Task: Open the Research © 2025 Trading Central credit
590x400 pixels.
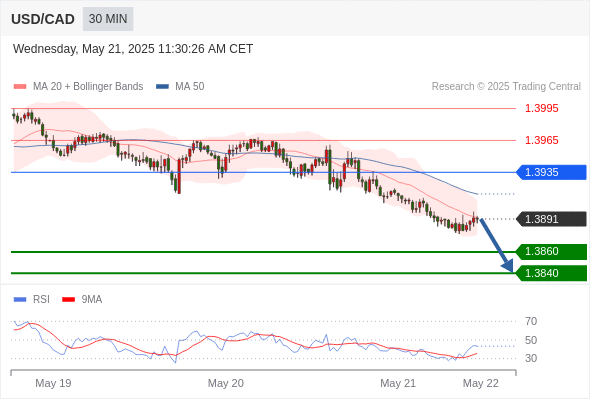Action: click(x=506, y=87)
